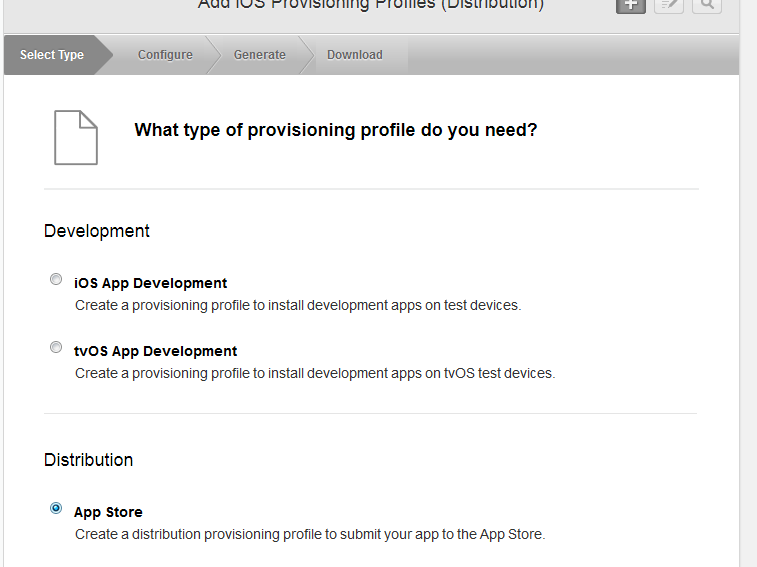Viewport: 757px width, 567px height.
Task: Go to the Select Type step
Action: [52, 55]
